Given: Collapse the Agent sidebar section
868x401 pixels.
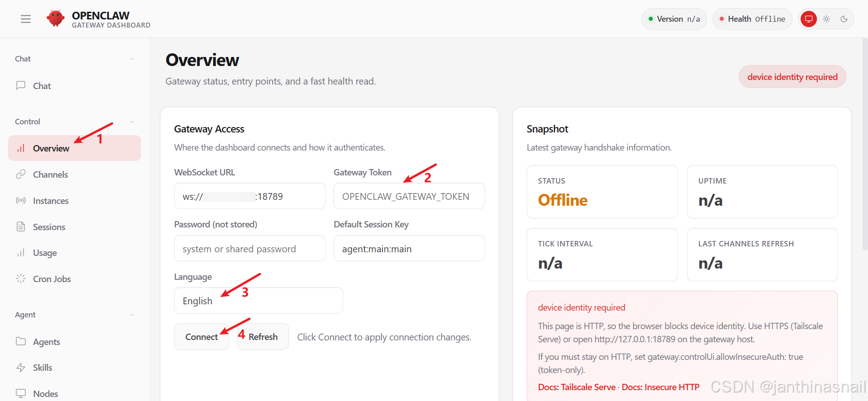Looking at the screenshot, I should tap(132, 315).
